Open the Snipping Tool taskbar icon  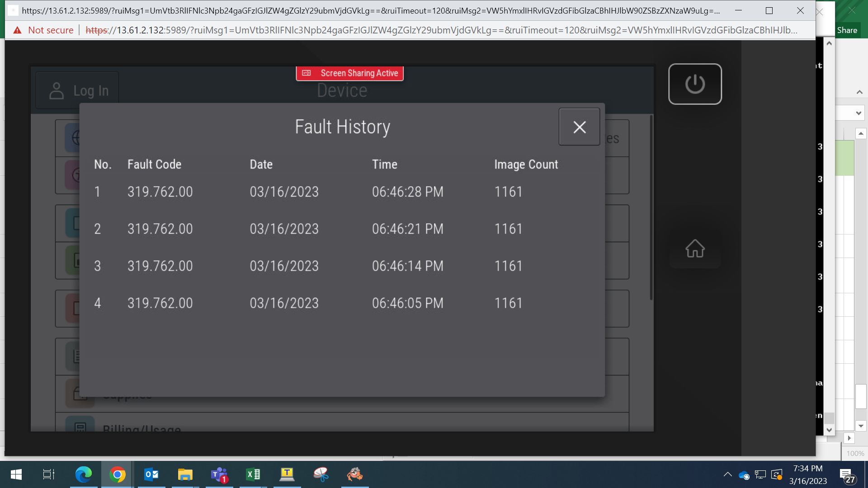point(321,474)
